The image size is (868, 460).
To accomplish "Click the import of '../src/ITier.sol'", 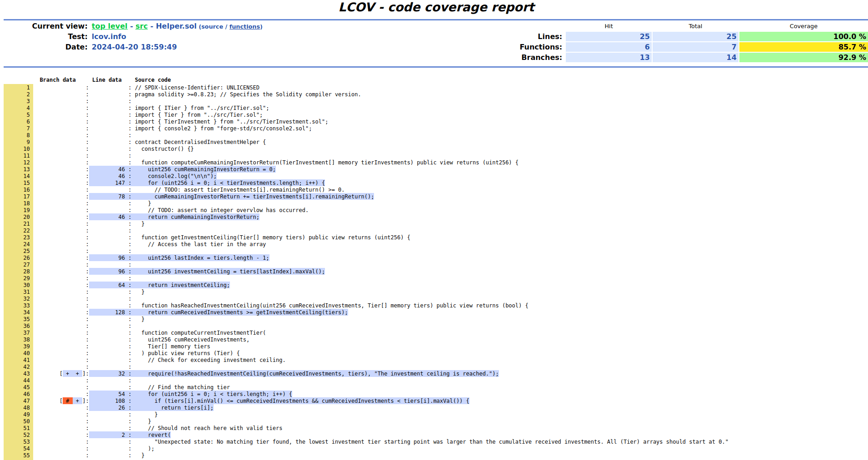I will point(202,108).
